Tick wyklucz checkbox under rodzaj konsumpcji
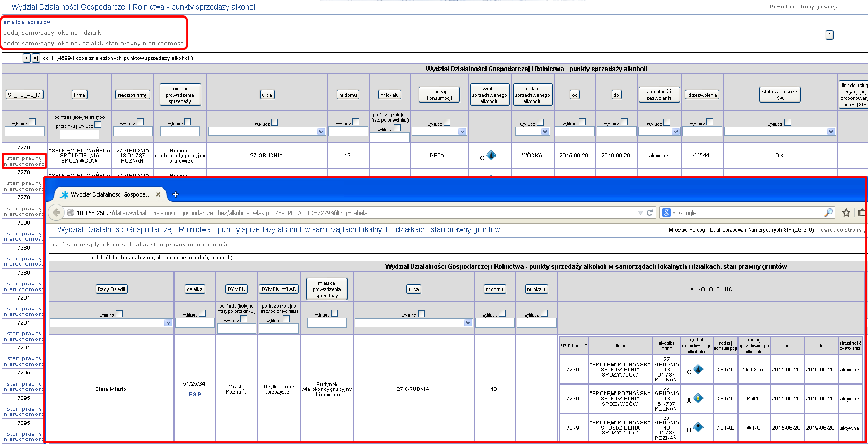 (x=447, y=123)
